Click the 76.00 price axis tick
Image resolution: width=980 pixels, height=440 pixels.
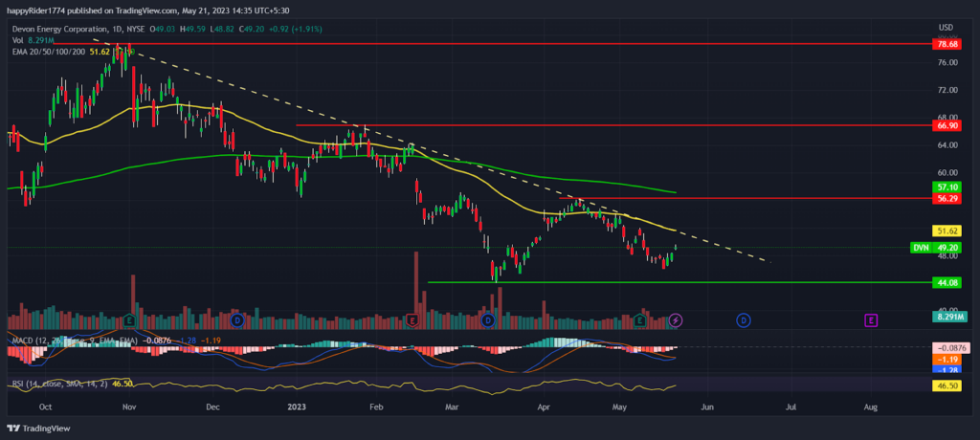click(x=947, y=62)
